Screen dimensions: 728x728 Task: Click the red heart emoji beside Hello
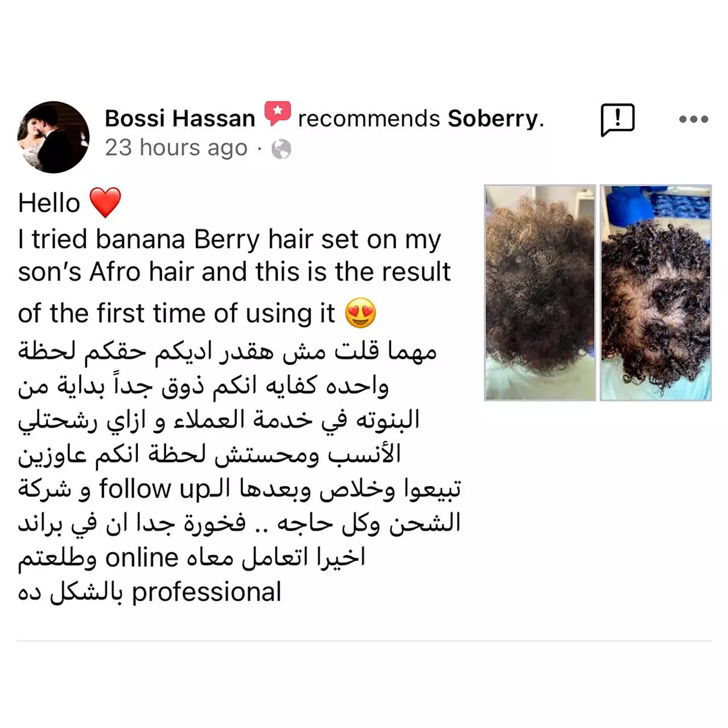[105, 202]
